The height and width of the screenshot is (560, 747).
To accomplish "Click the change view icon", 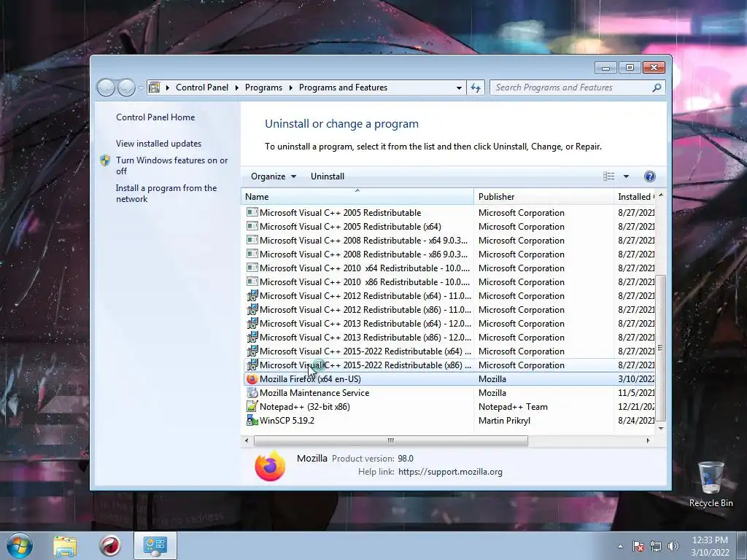I will [609, 176].
